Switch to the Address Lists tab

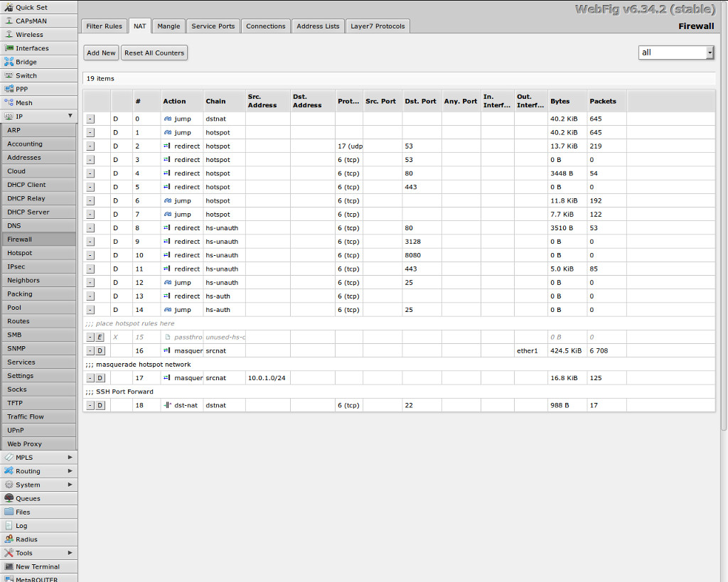point(318,26)
